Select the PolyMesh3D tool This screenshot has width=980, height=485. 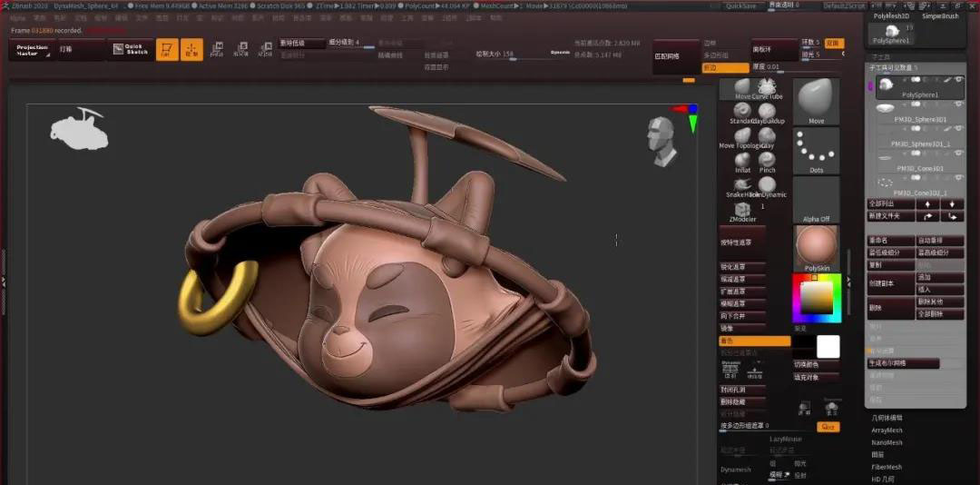pyautogui.click(x=891, y=15)
